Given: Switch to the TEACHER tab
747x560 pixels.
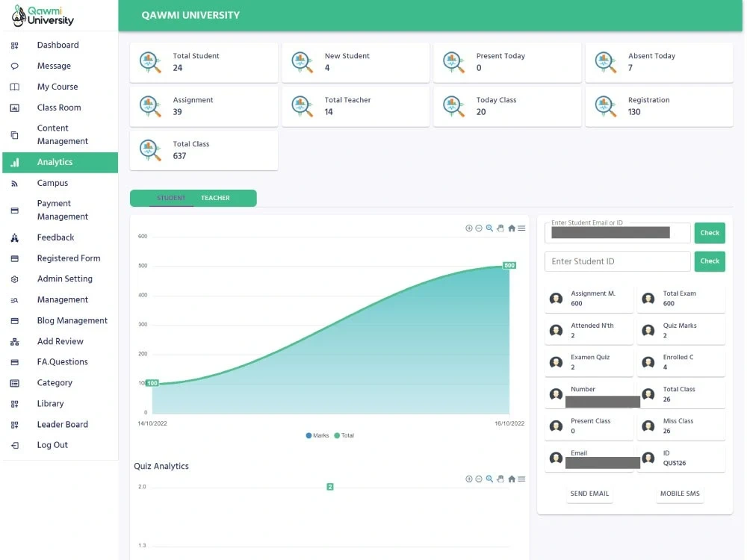Looking at the screenshot, I should point(215,198).
